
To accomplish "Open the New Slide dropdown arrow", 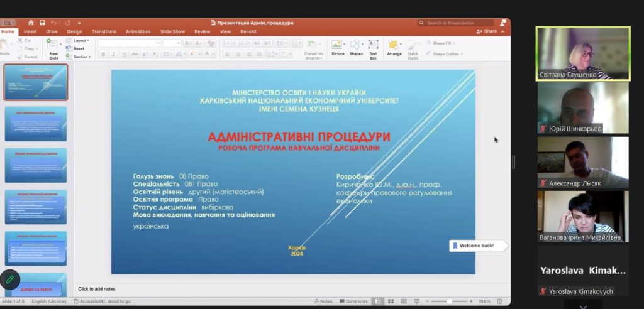I will (x=61, y=44).
